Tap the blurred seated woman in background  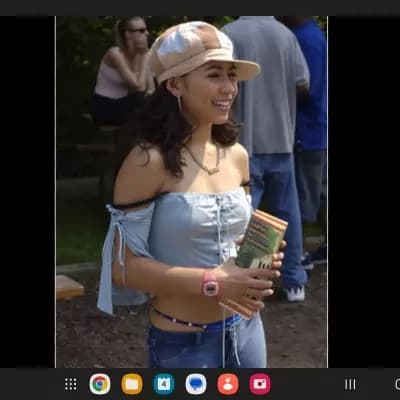(123, 72)
